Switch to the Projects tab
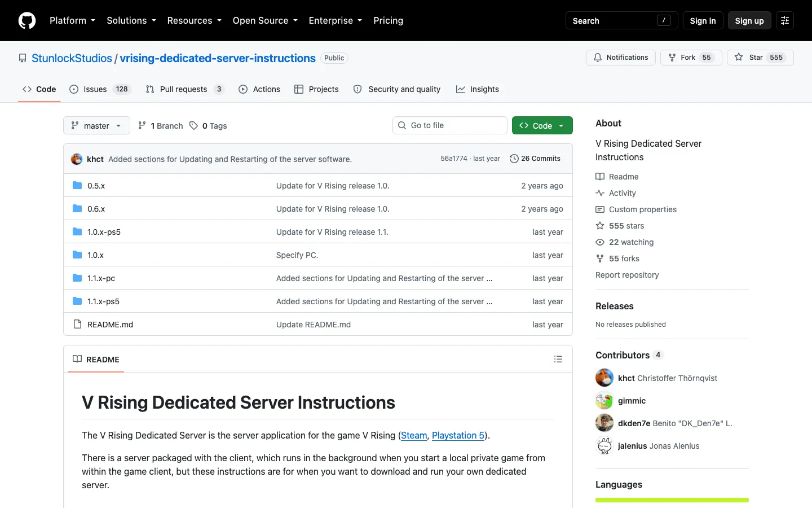The width and height of the screenshot is (812, 508). coord(316,89)
